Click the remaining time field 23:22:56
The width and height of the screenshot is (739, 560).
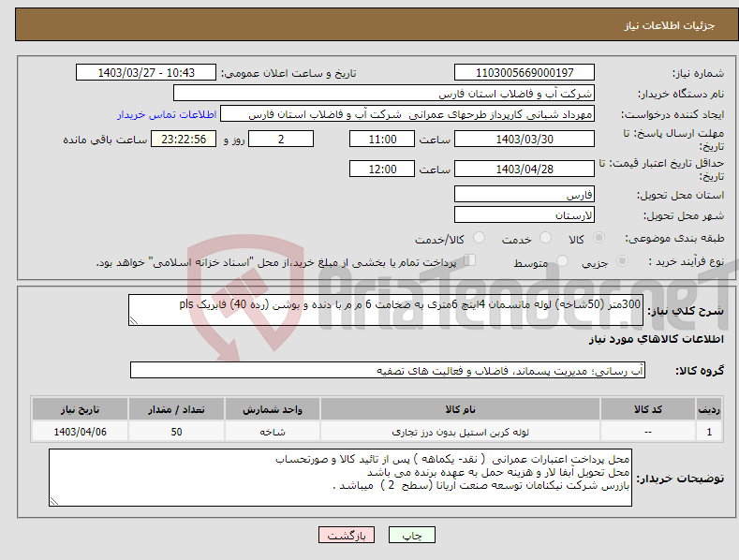[184, 139]
